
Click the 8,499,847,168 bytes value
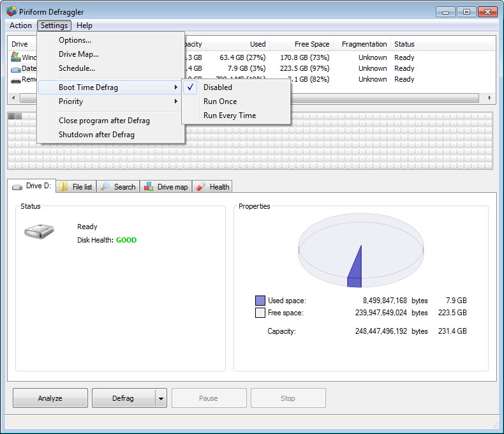(x=385, y=300)
